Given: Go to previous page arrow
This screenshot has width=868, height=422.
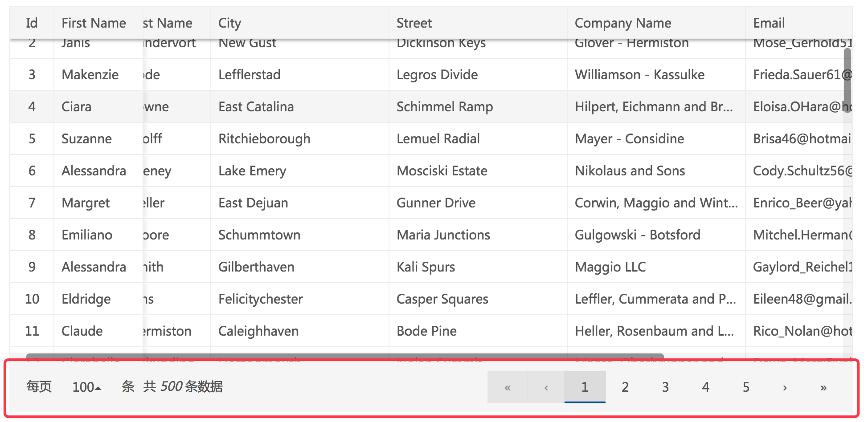Looking at the screenshot, I should click(x=546, y=387).
